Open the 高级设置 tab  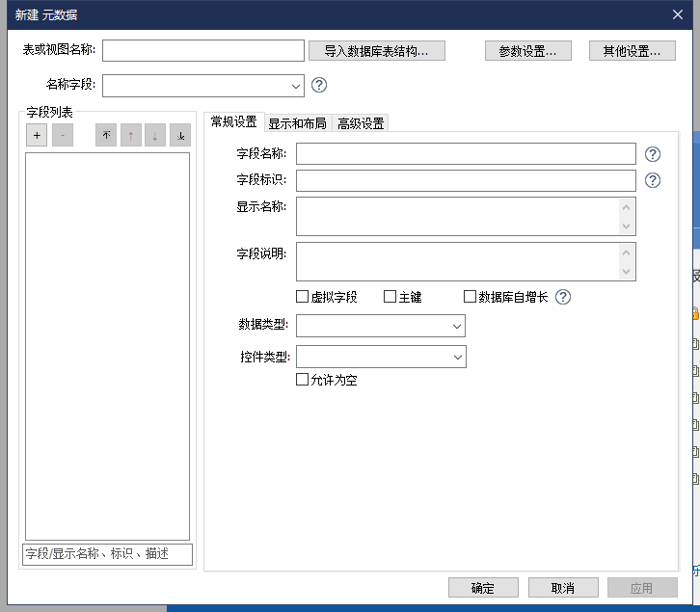pos(361,123)
